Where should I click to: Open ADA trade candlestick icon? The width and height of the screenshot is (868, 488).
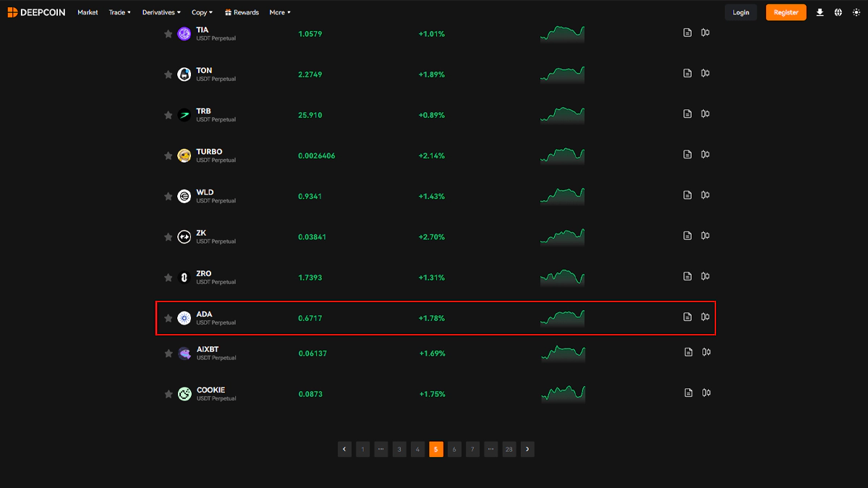[705, 317]
